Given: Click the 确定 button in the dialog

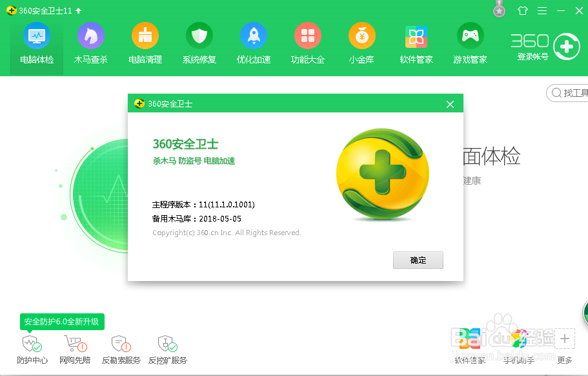Looking at the screenshot, I should tap(418, 260).
